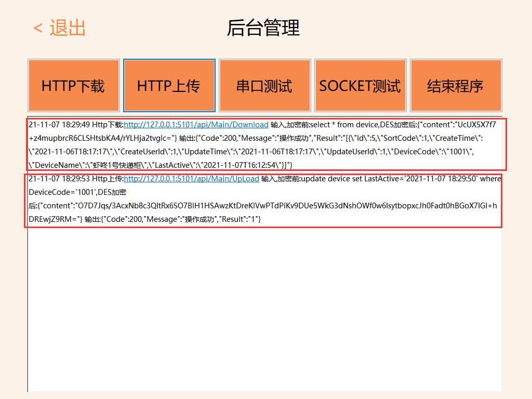Start the 串口测试 serial port test

265,86
